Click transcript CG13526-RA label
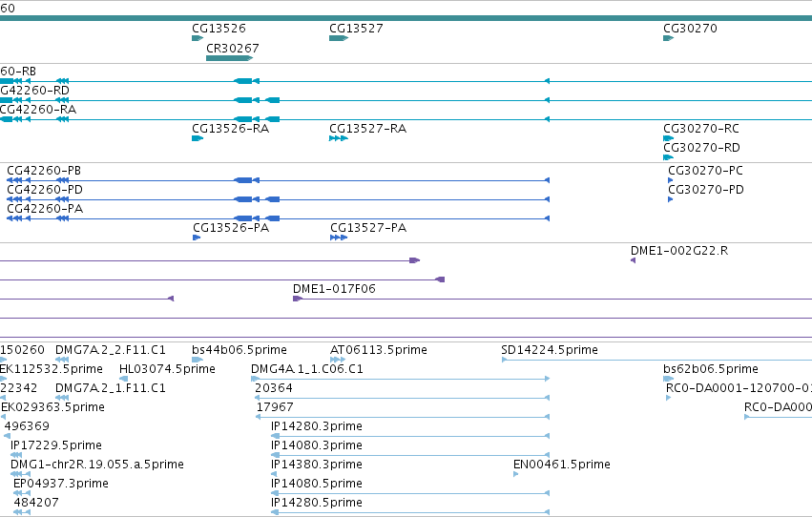The height and width of the screenshot is (517, 812). (x=231, y=129)
